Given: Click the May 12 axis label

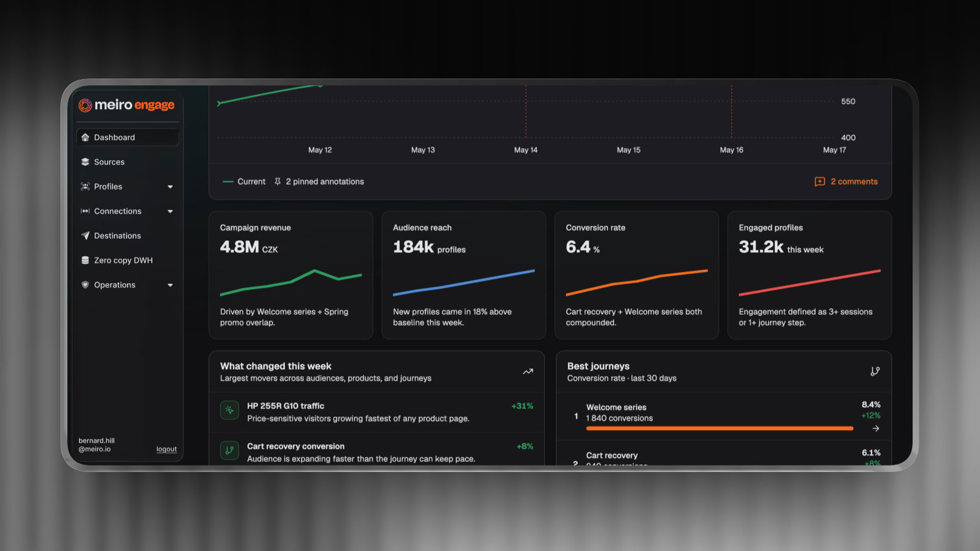Looking at the screenshot, I should pos(320,150).
